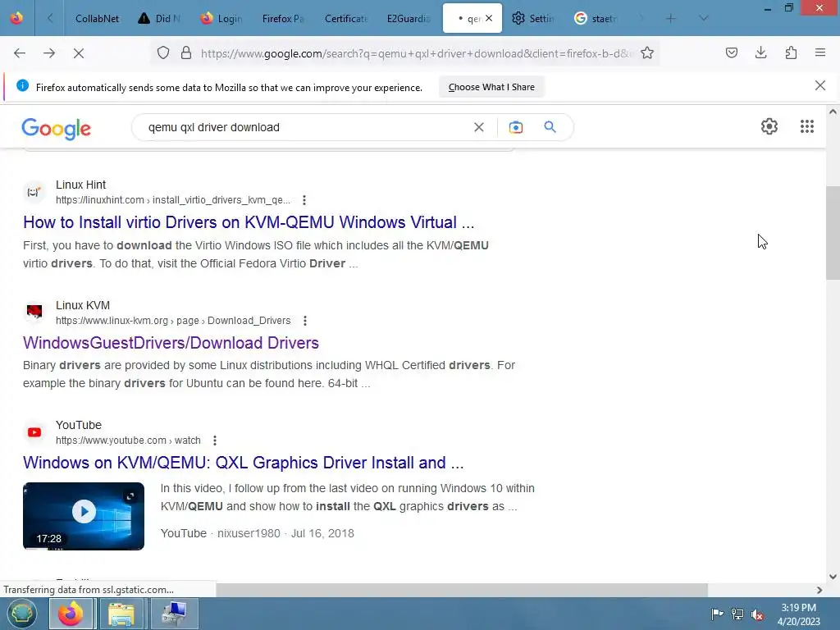Go back with the browser back arrow
Viewport: 840px width, 630px height.
pyautogui.click(x=20, y=53)
